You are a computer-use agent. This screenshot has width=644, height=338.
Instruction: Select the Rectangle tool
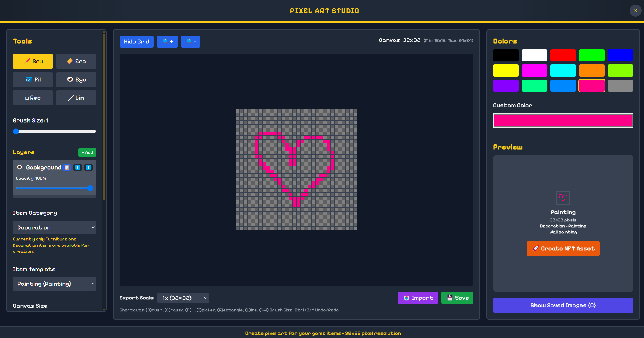click(33, 98)
